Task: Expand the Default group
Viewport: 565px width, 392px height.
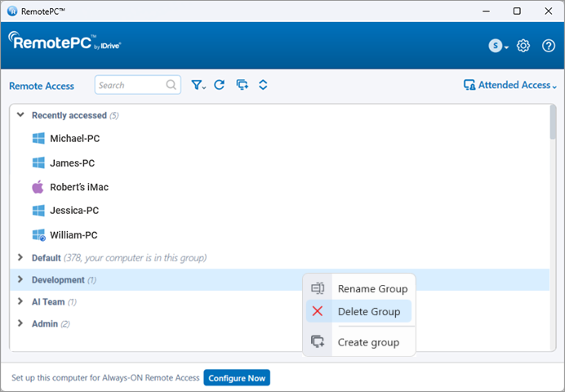Action: 21,257
